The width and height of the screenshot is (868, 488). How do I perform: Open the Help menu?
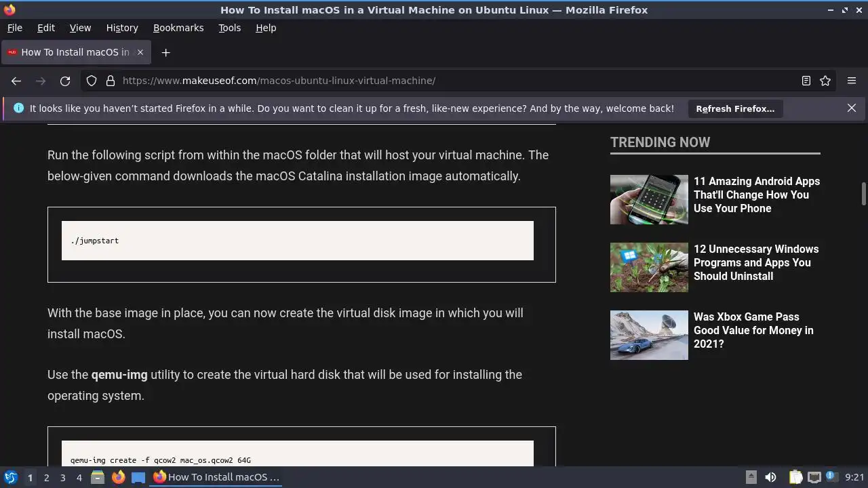(x=266, y=28)
